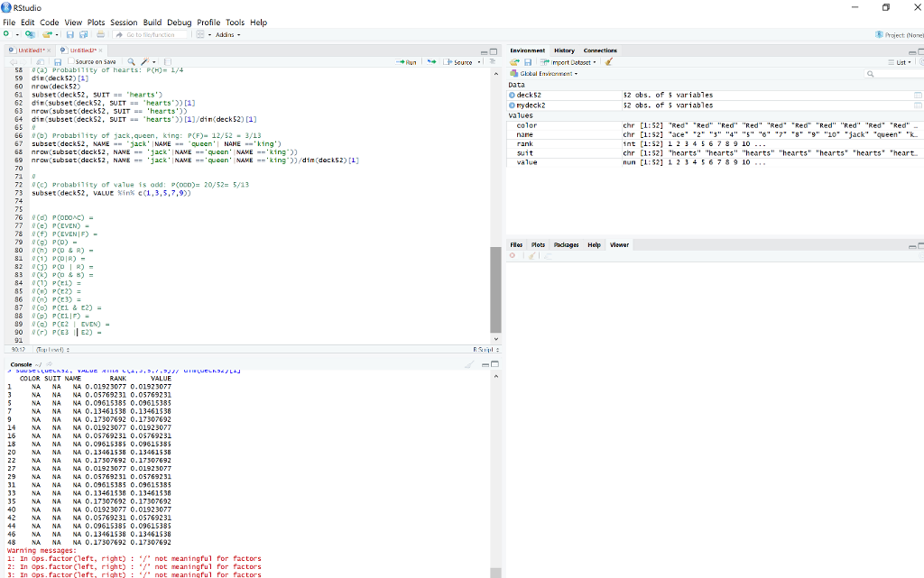
Task: Expand the mydeck2 data object details
Action: (513, 106)
